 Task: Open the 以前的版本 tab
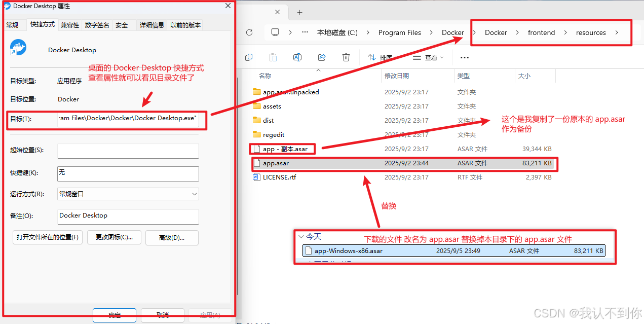coord(185,25)
